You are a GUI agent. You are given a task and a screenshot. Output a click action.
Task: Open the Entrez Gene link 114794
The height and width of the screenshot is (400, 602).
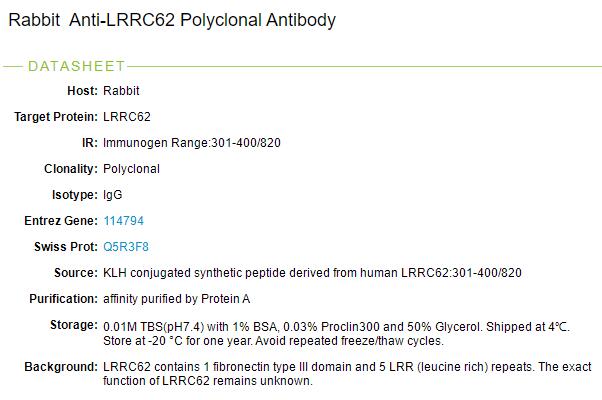click(124, 221)
